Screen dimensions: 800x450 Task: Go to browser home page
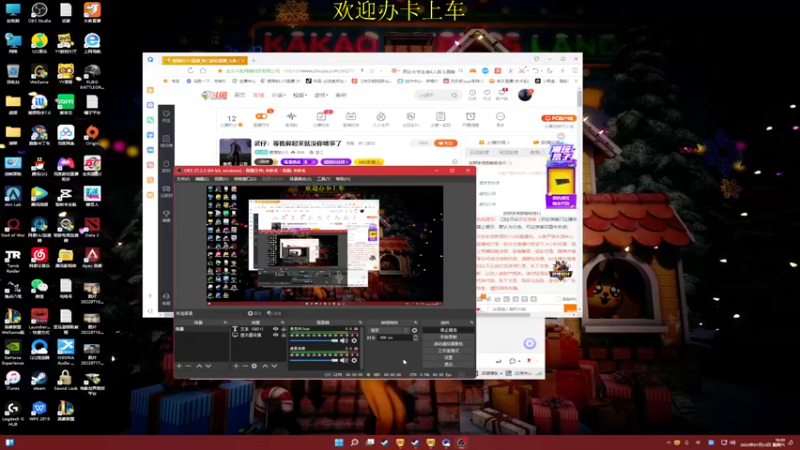203,70
